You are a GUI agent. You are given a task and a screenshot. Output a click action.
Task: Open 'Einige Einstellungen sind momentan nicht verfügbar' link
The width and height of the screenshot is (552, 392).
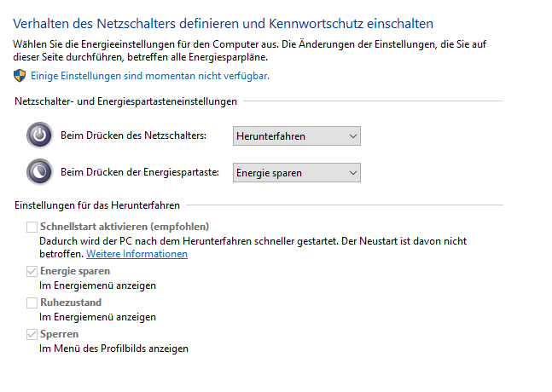pyautogui.click(x=150, y=76)
